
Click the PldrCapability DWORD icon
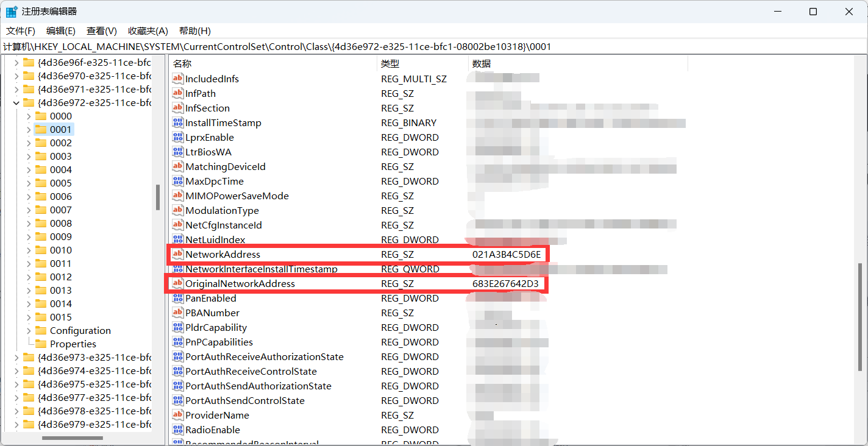(177, 327)
